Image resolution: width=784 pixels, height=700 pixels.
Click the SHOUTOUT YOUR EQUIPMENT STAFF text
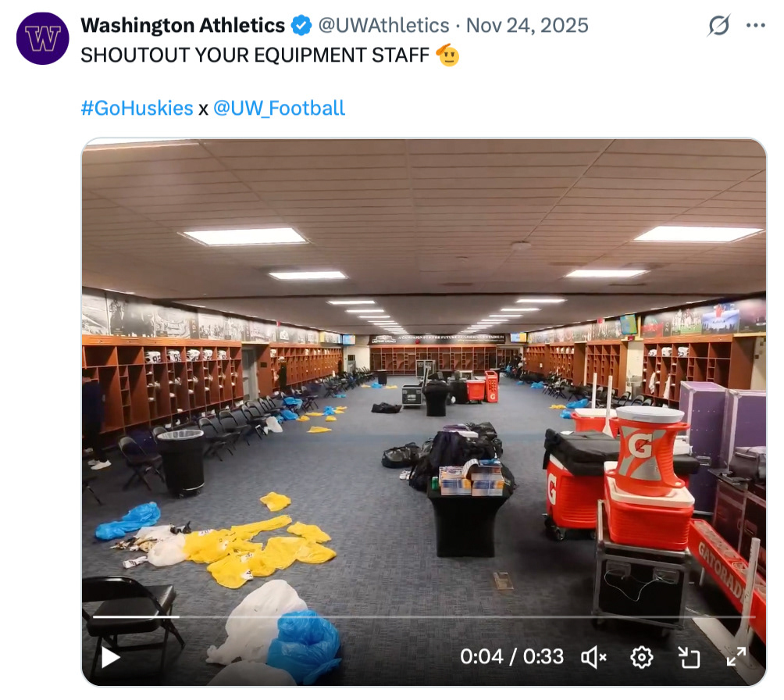(x=255, y=56)
